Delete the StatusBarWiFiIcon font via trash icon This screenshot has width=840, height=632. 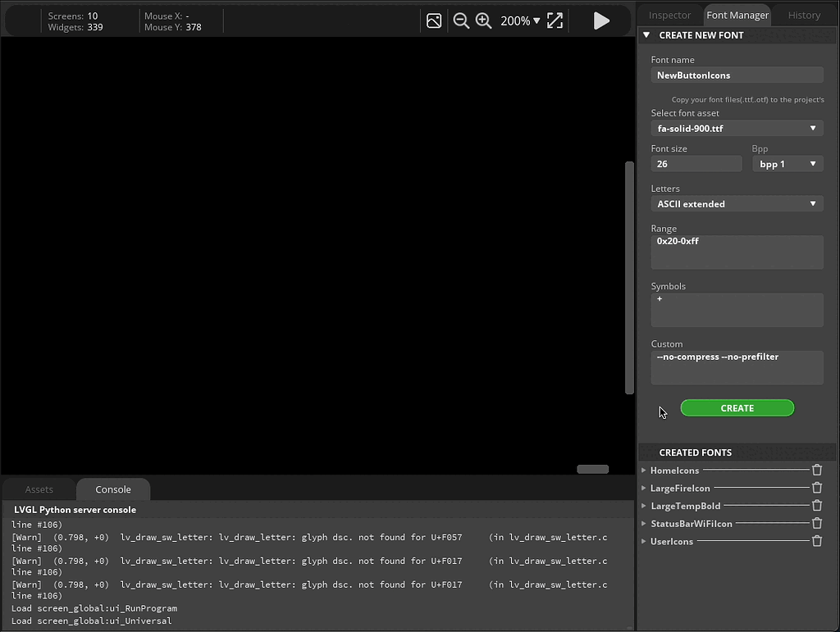[x=816, y=523]
